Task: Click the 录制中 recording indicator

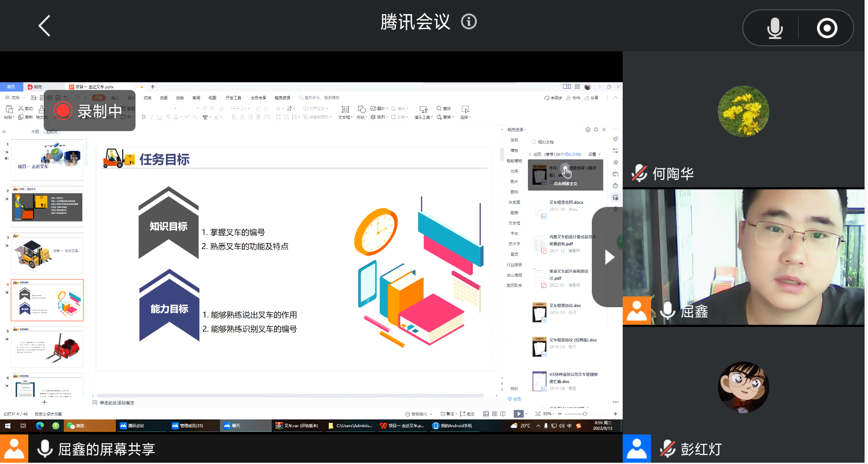Action: coord(90,111)
